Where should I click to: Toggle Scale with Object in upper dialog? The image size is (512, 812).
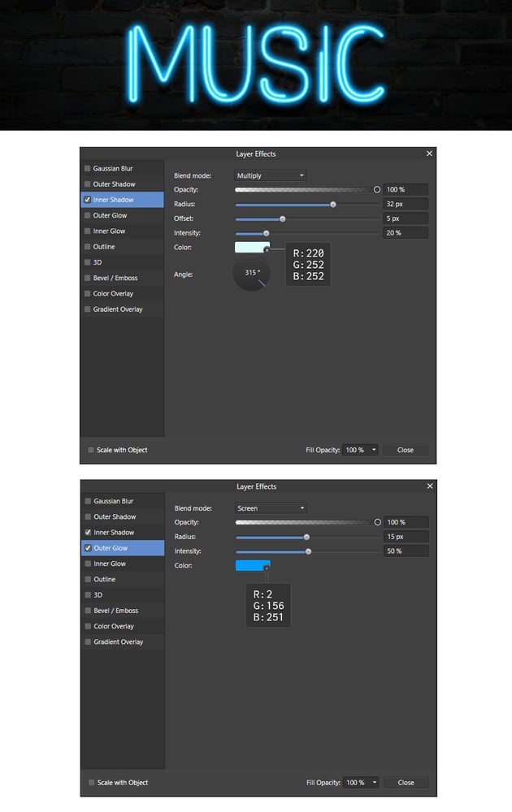pyautogui.click(x=91, y=450)
